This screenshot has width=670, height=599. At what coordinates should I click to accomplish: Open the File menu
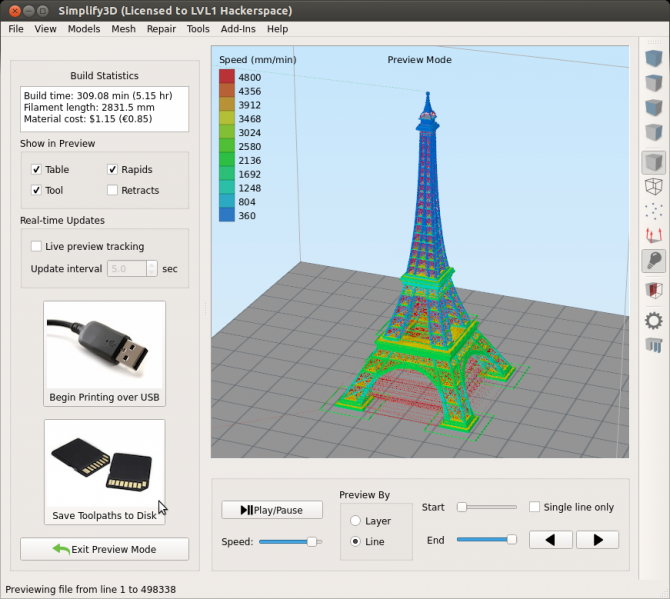click(16, 29)
